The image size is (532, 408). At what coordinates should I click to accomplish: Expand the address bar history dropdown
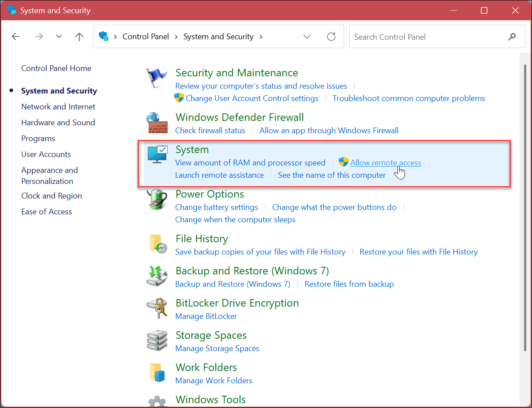pos(307,37)
